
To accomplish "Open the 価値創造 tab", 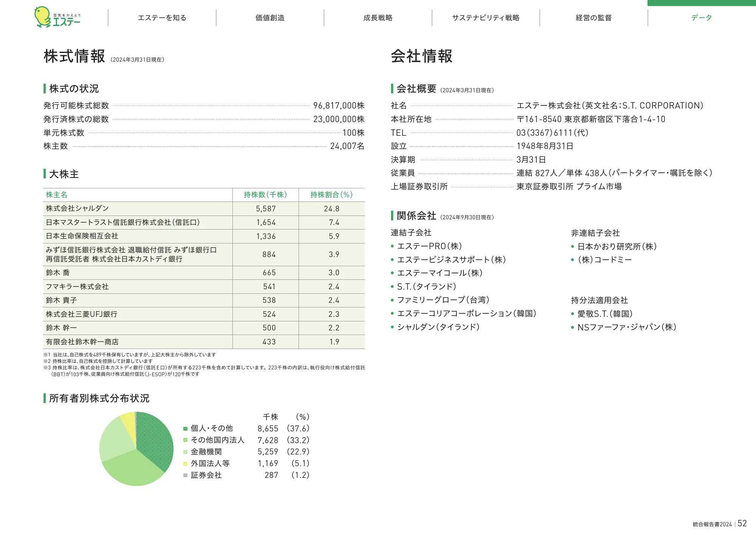I will click(x=270, y=18).
